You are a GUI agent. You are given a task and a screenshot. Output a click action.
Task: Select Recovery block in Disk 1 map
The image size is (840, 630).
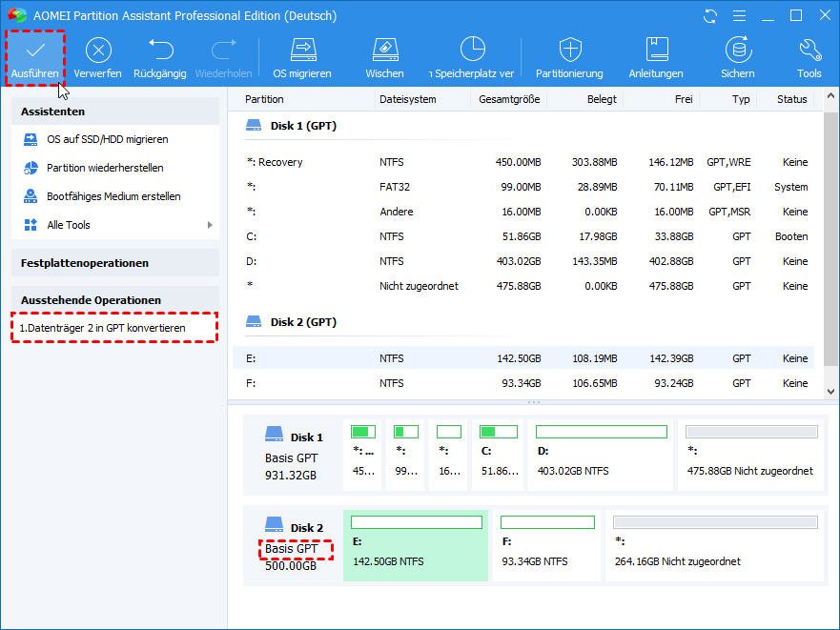pos(362,455)
